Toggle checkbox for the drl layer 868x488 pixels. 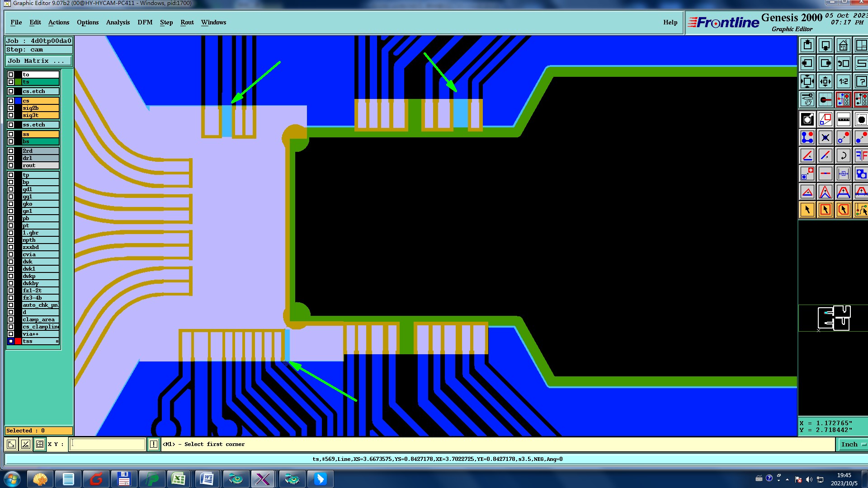[11, 158]
